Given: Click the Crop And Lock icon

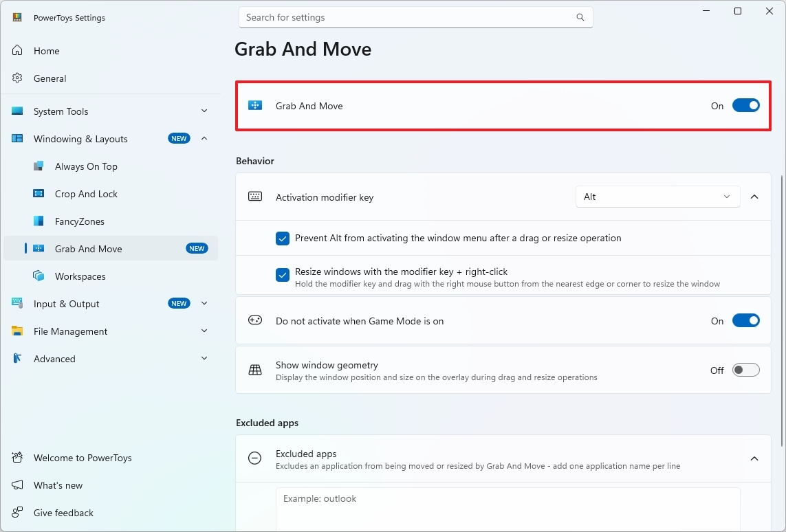Looking at the screenshot, I should 39,193.
